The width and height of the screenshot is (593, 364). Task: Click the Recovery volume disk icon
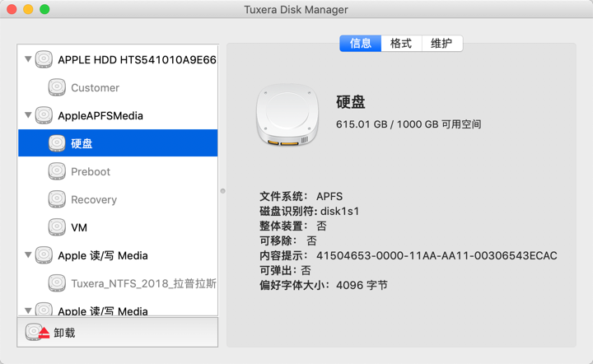pyautogui.click(x=57, y=199)
